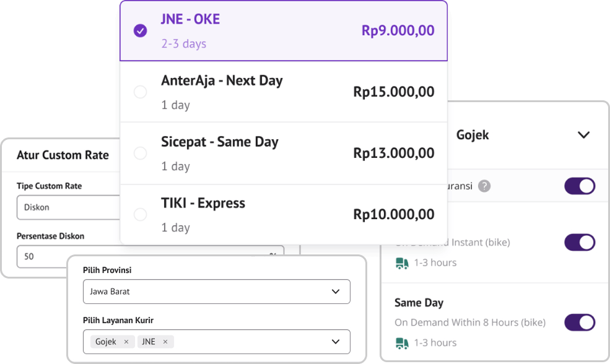610x364 pixels.
Task: Disable the On Demand Instant (bike) toggle
Action: (x=580, y=242)
